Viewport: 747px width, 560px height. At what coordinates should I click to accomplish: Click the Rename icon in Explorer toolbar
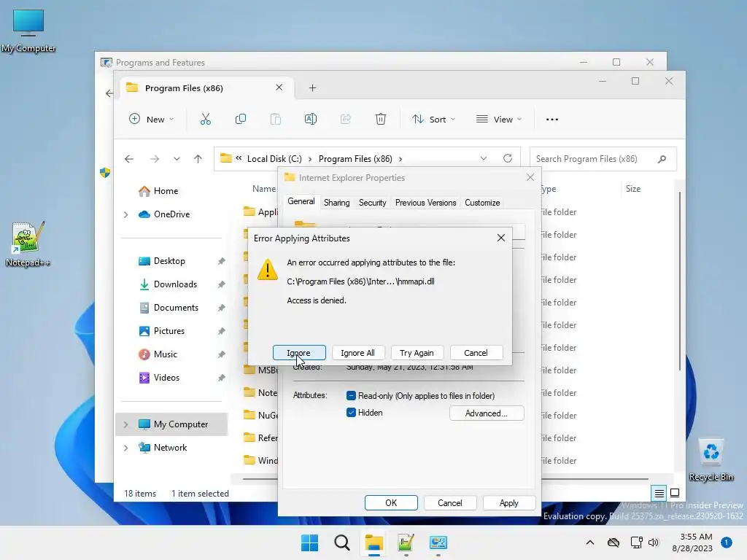[x=311, y=119]
